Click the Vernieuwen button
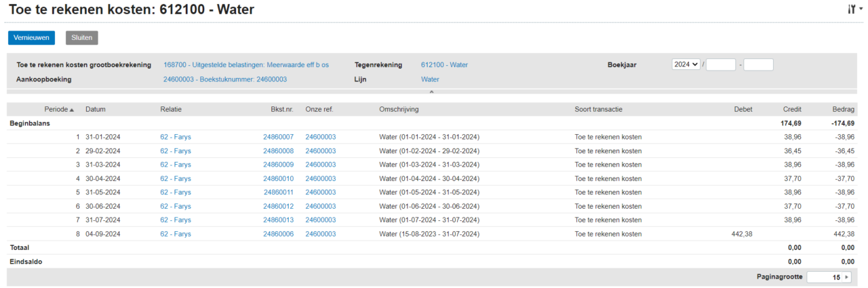Screen dimensions: 868x288 click(x=31, y=38)
